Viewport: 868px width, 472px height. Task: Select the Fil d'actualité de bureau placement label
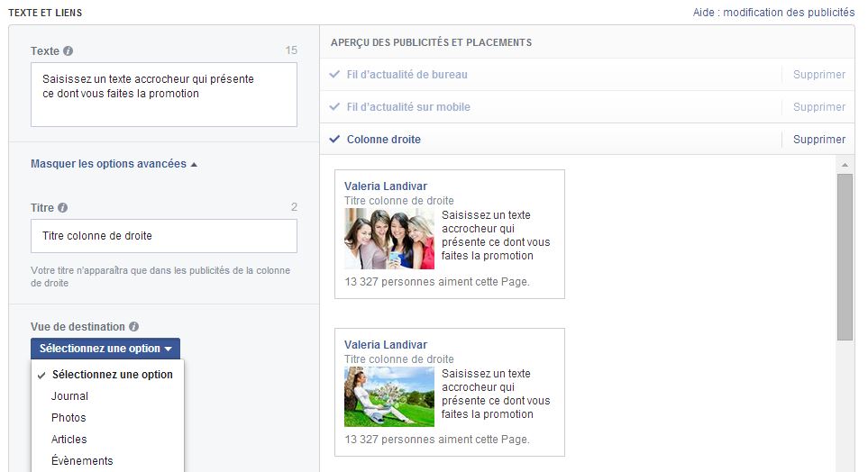tap(407, 74)
